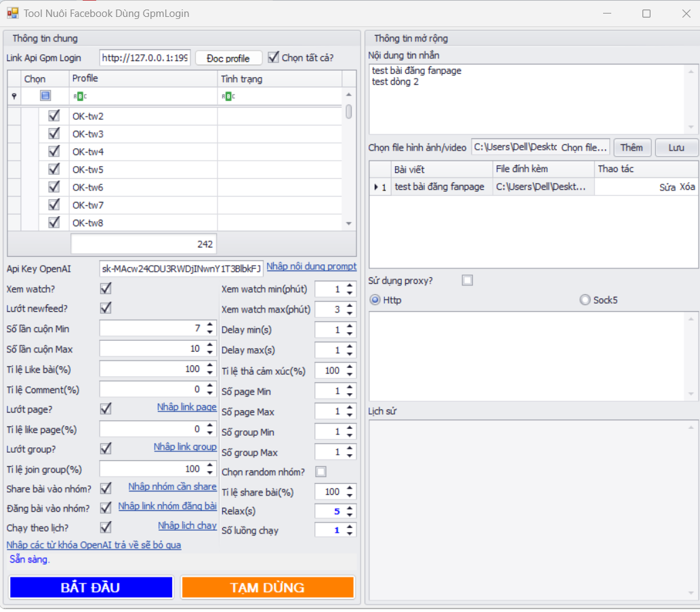Toggle the Chọn random nhóm checkbox
Screen dimensions: 700x612
coord(321,472)
